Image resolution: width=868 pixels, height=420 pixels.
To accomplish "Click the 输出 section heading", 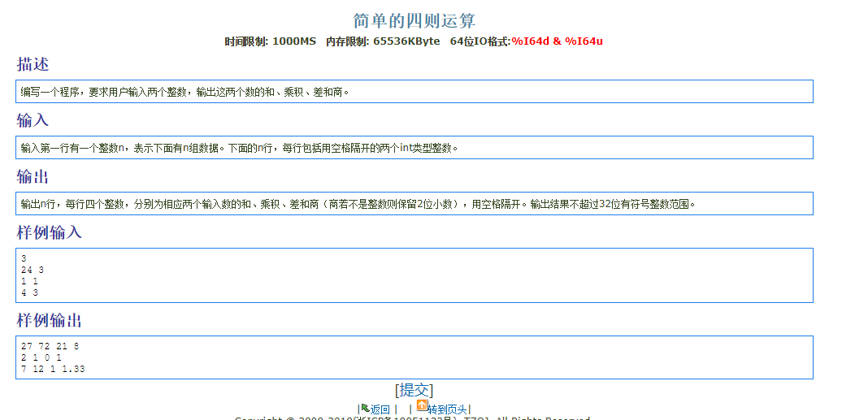I will click(33, 176).
